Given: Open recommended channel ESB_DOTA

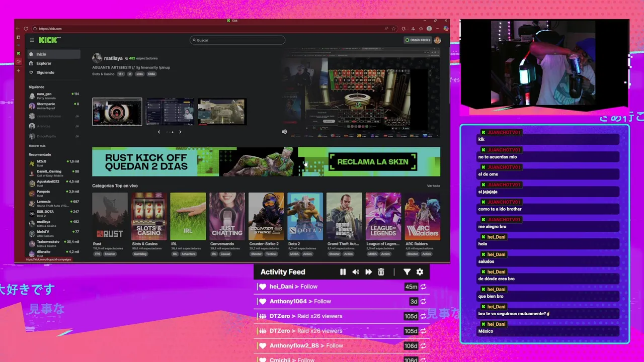Looking at the screenshot, I should pyautogui.click(x=54, y=213).
